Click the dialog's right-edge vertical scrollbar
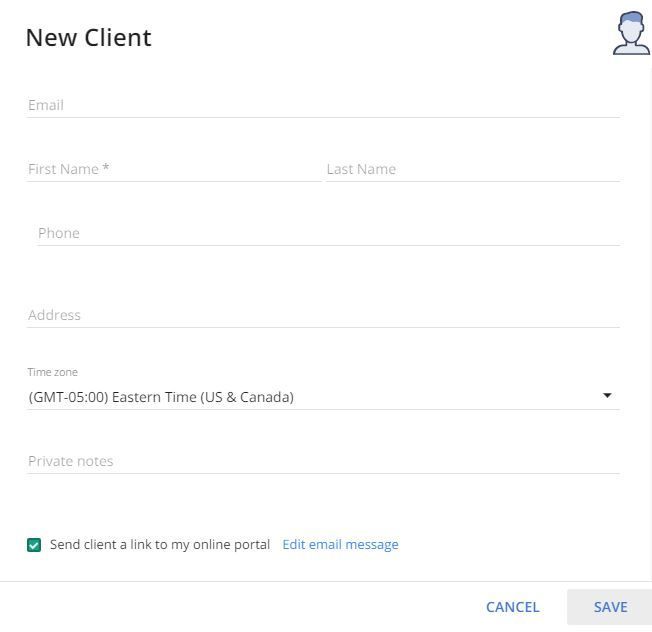 click(x=650, y=324)
